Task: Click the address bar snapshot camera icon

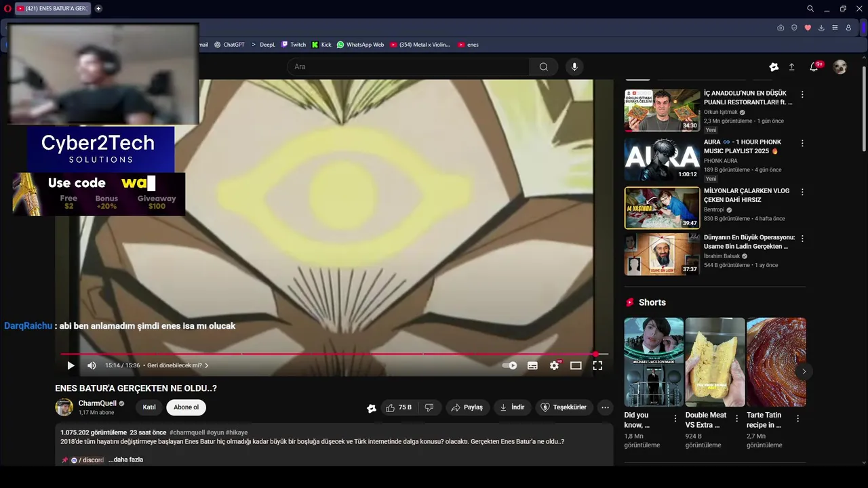Action: (781, 28)
